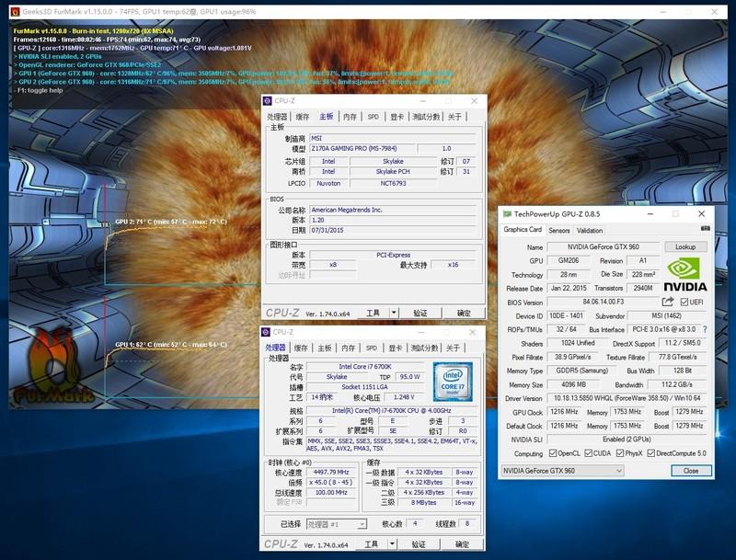
Task: Click the 确定 button in the motherboard CPU-Z window
Action: (x=464, y=313)
